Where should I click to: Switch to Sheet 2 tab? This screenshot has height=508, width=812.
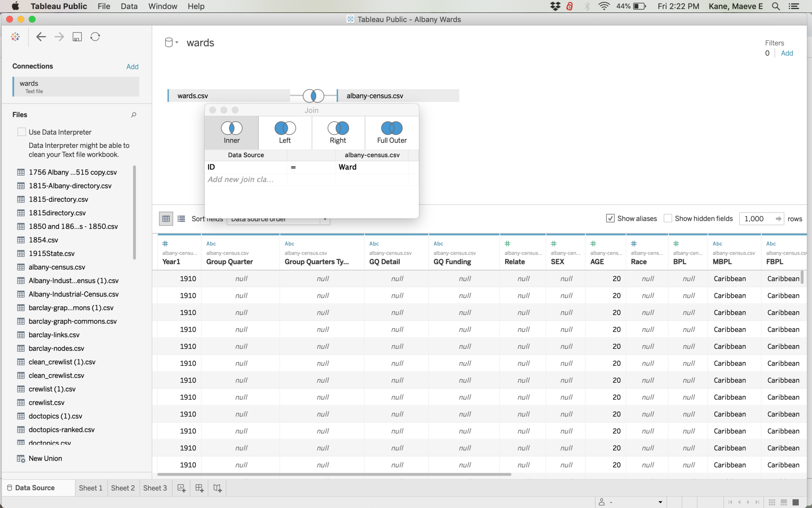click(x=123, y=488)
